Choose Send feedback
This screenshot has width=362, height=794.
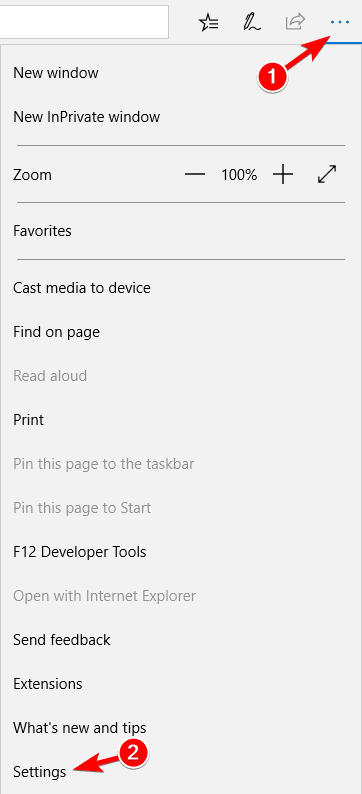[x=173, y=640]
